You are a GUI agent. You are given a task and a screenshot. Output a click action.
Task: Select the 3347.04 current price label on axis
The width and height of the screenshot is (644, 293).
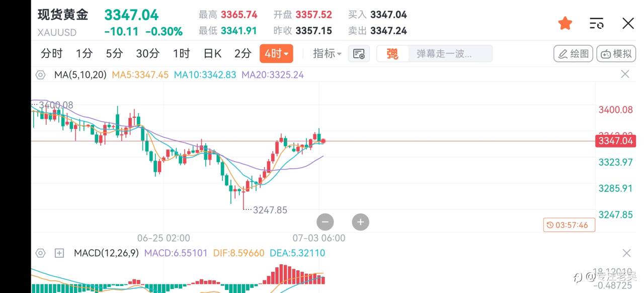tap(614, 141)
